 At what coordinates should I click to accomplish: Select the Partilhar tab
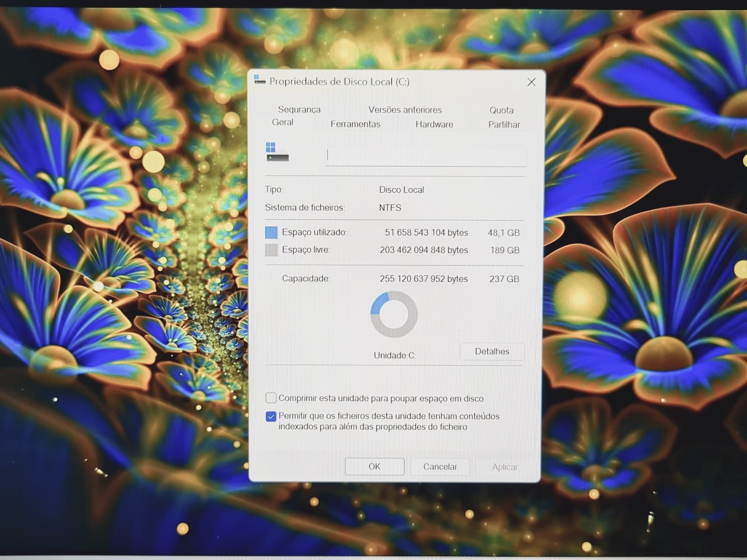(x=504, y=125)
